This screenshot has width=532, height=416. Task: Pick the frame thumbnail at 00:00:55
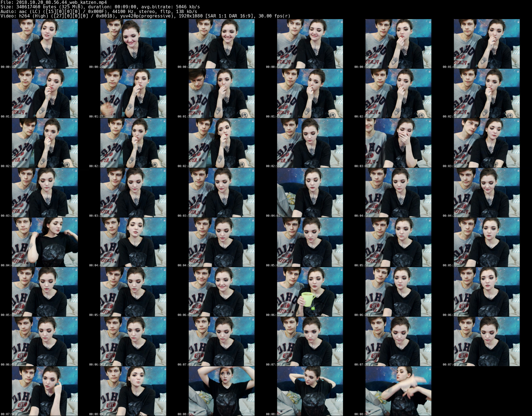[x=398, y=44]
